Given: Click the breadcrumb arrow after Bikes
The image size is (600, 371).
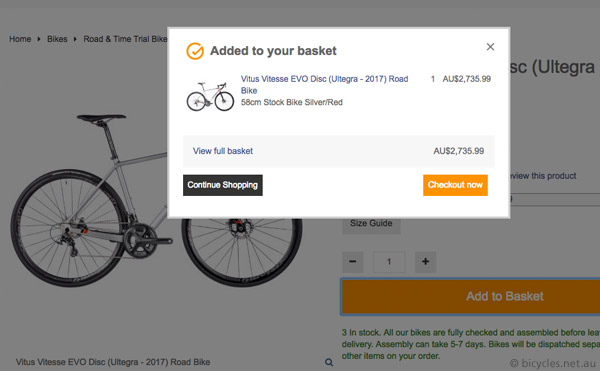Looking at the screenshot, I should point(75,39).
